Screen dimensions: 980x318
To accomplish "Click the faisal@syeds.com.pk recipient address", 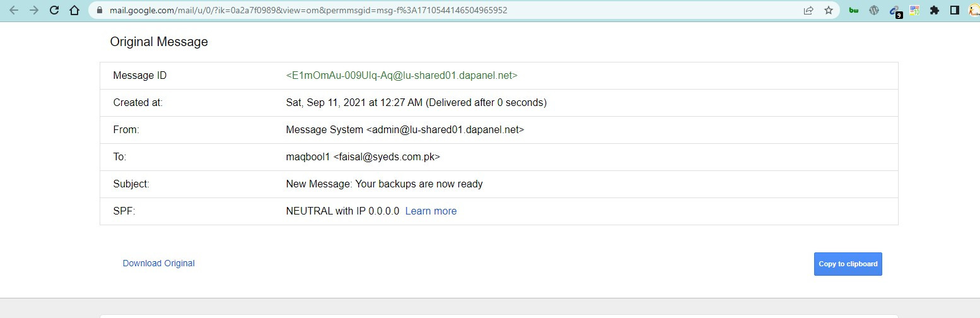I will pos(387,157).
